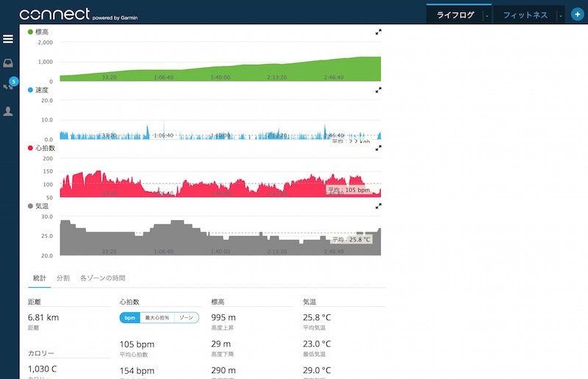This screenshot has width=588, height=379.
Task: Click the 心拍数 statistics section heading
Action: (129, 302)
